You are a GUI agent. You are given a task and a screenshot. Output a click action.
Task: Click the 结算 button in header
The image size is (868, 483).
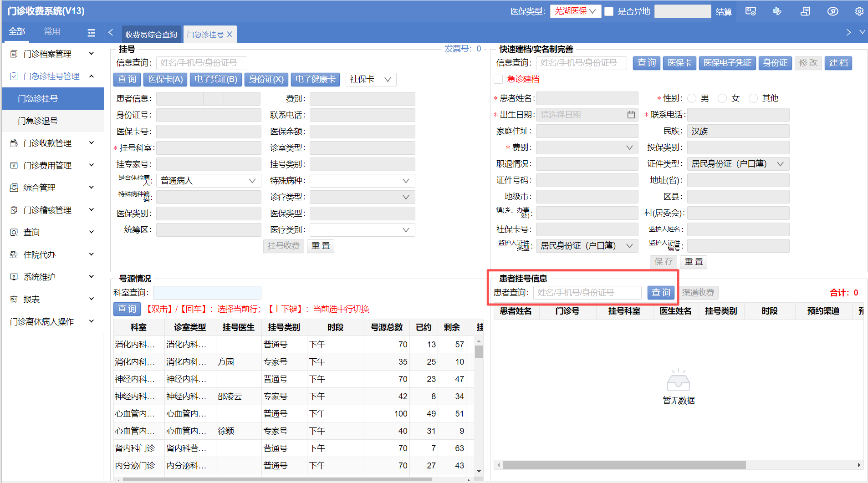(x=724, y=11)
